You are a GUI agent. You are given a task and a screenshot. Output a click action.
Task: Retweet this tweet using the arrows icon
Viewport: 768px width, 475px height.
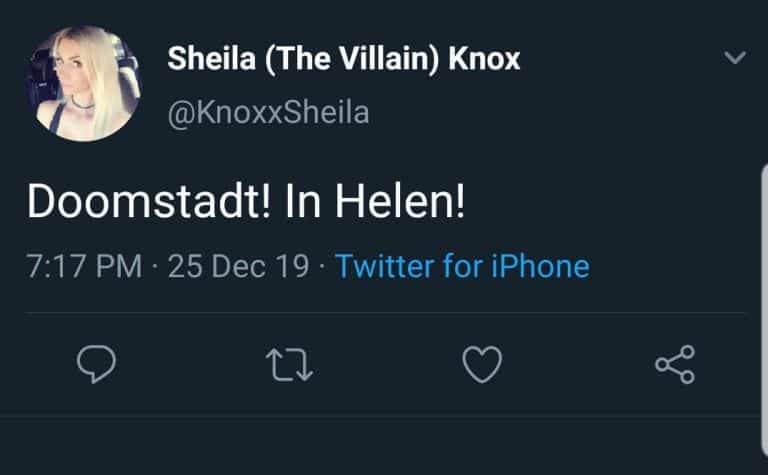(x=289, y=364)
